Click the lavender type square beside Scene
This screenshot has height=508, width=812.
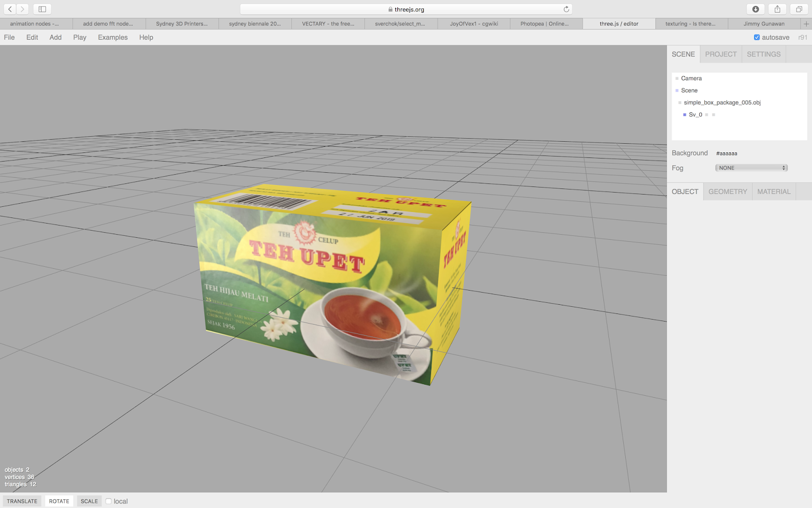[x=677, y=90]
